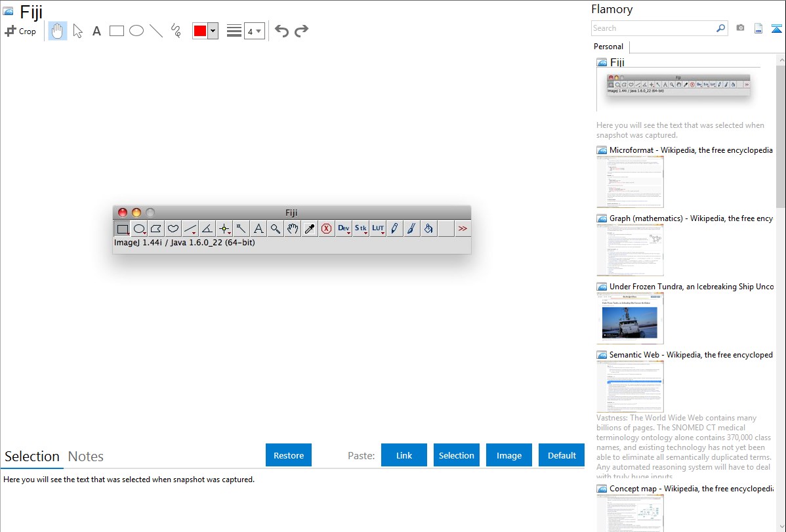The width and height of the screenshot is (786, 532).
Task: Select the hand pan tool in Flamory toolbar
Action: tap(57, 31)
